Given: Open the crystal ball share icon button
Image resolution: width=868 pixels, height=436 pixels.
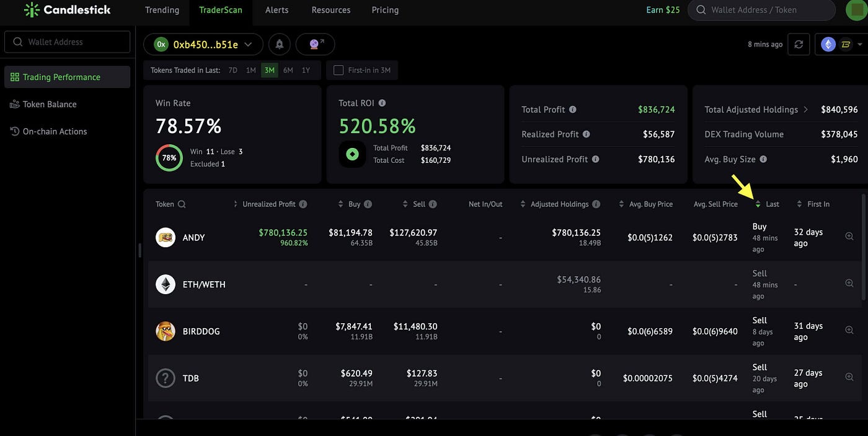Looking at the screenshot, I should (315, 45).
